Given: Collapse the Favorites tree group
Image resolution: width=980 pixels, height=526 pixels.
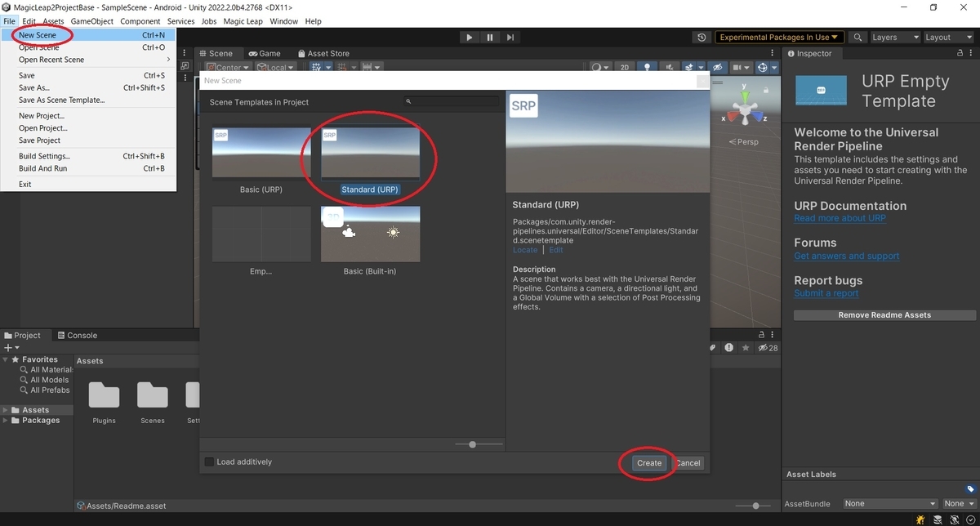Looking at the screenshot, I should click(7, 359).
